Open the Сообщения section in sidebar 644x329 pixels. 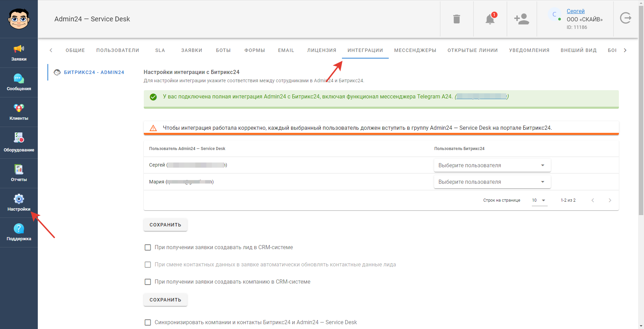coord(19,83)
